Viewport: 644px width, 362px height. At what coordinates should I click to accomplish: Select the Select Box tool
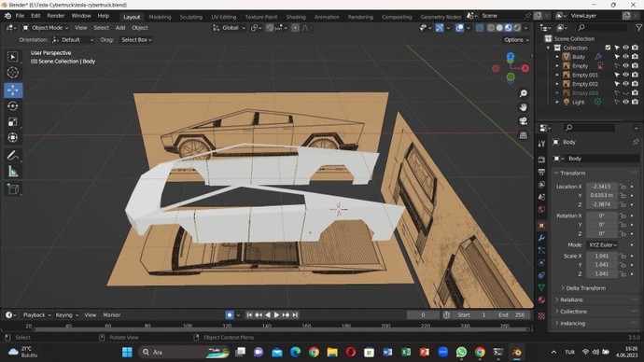click(13, 57)
